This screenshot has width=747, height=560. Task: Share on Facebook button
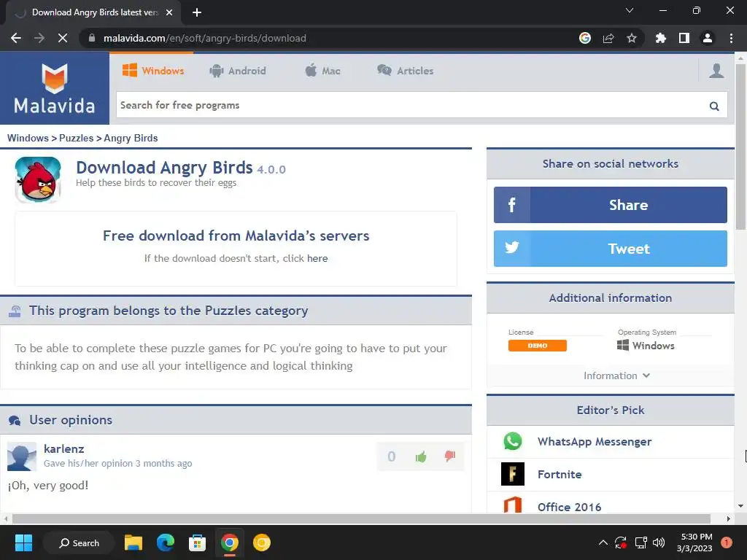(611, 205)
